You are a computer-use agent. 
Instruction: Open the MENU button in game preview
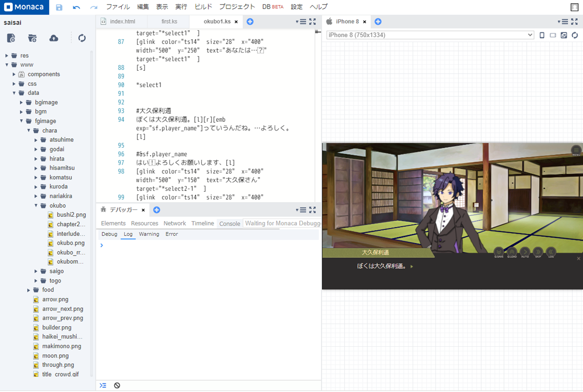tap(576, 150)
